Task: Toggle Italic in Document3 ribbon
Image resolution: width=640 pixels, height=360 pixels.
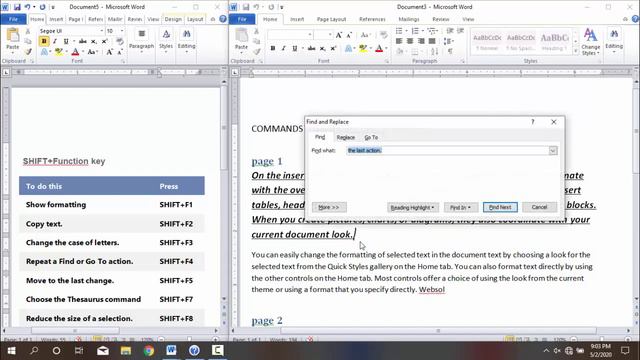Action: tap(283, 48)
